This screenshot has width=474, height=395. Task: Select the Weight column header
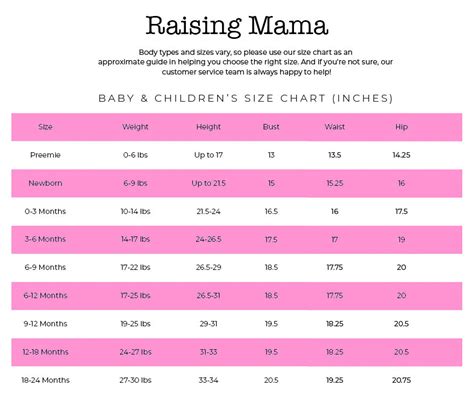[135, 127]
